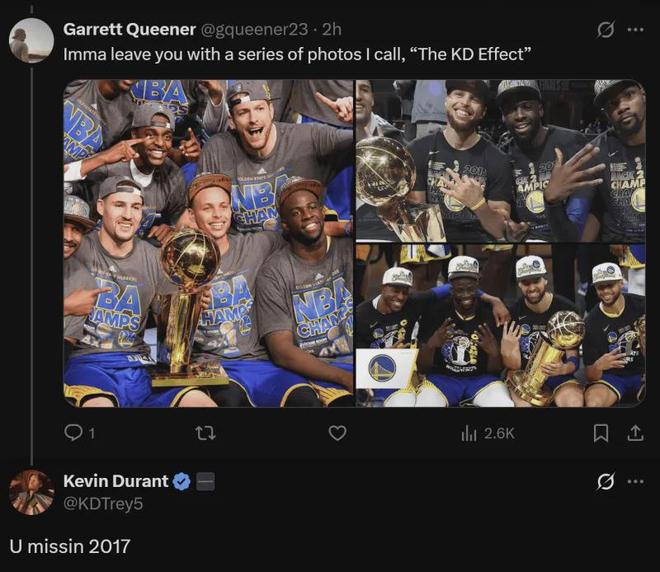Open more options menu on Kevin Durant's reply
This screenshot has width=660, height=572.
click(635, 482)
